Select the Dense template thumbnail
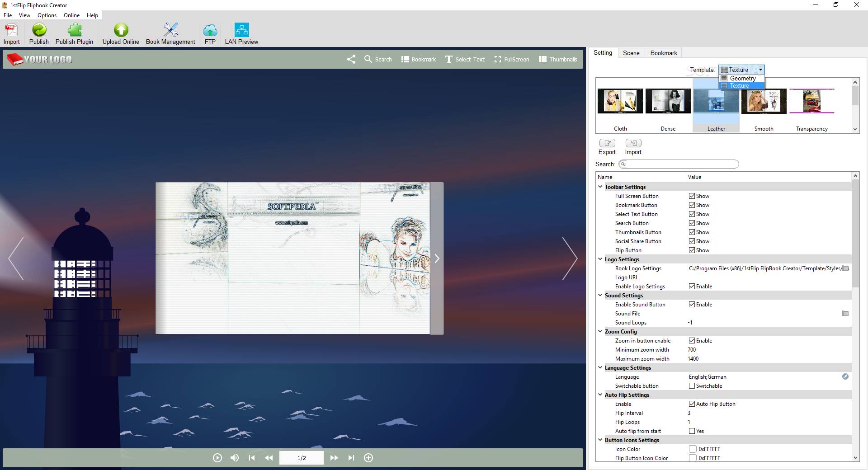The height and width of the screenshot is (470, 868). [x=668, y=105]
